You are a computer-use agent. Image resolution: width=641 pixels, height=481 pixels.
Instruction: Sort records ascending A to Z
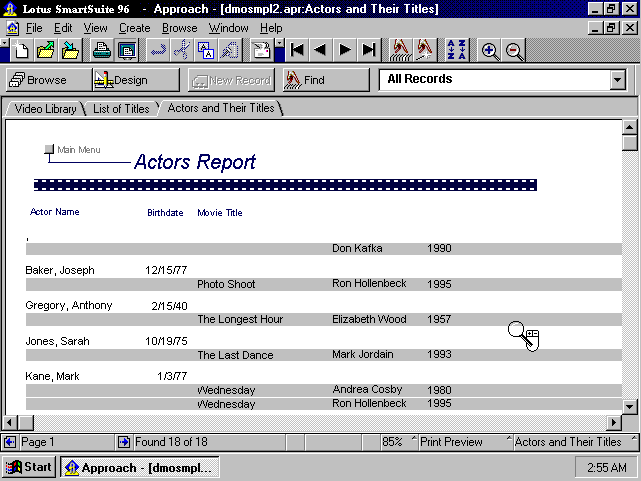pos(451,50)
